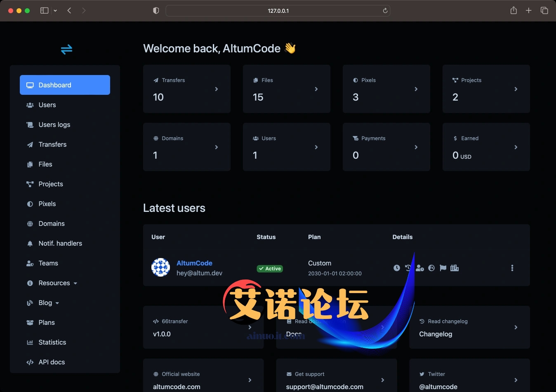
Task: Open the Domains stat card chevron
Action: tap(217, 147)
